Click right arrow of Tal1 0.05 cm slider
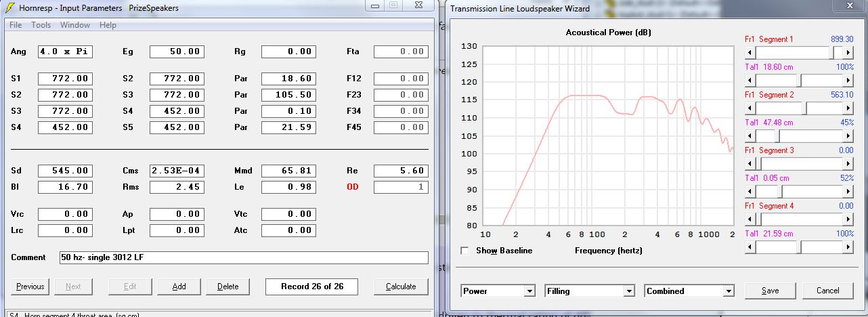 click(x=848, y=191)
